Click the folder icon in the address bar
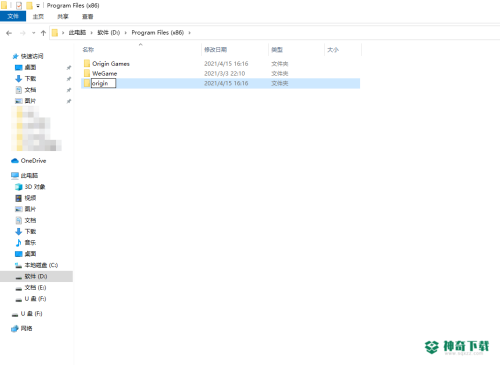This screenshot has height=365, width=500. (x=55, y=32)
